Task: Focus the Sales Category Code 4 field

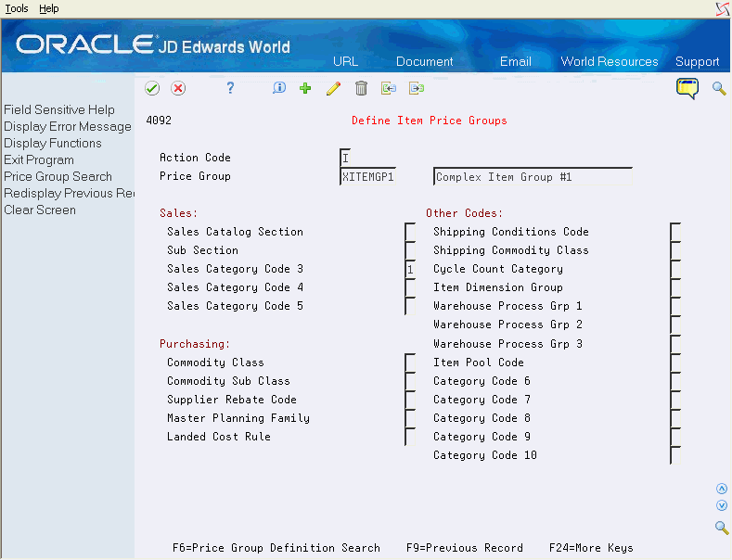Action: point(410,287)
